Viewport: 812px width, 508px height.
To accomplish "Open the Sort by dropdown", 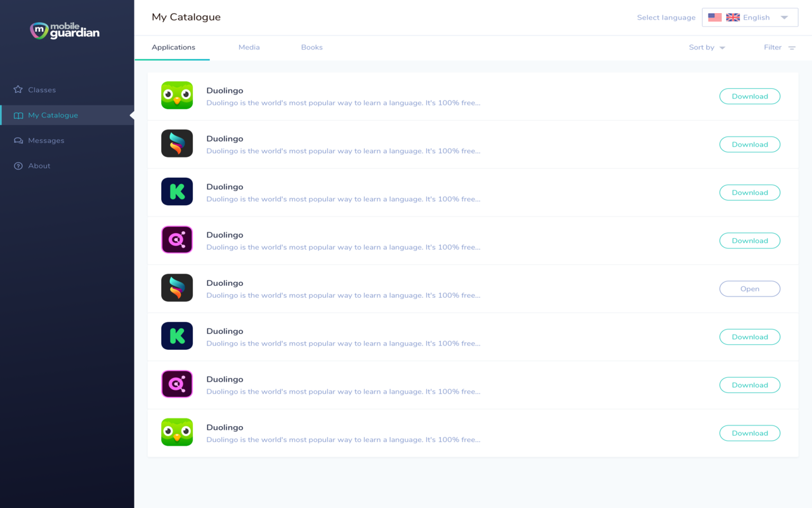I will pyautogui.click(x=707, y=48).
